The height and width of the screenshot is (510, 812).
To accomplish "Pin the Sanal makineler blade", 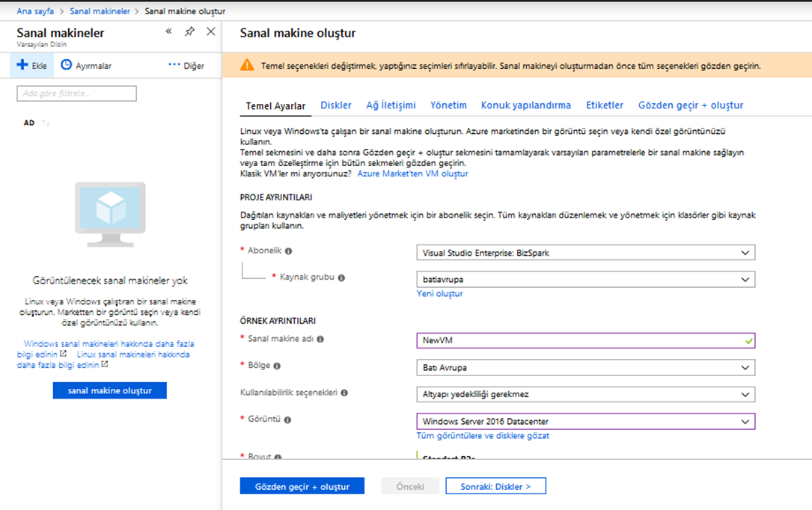I will [189, 31].
